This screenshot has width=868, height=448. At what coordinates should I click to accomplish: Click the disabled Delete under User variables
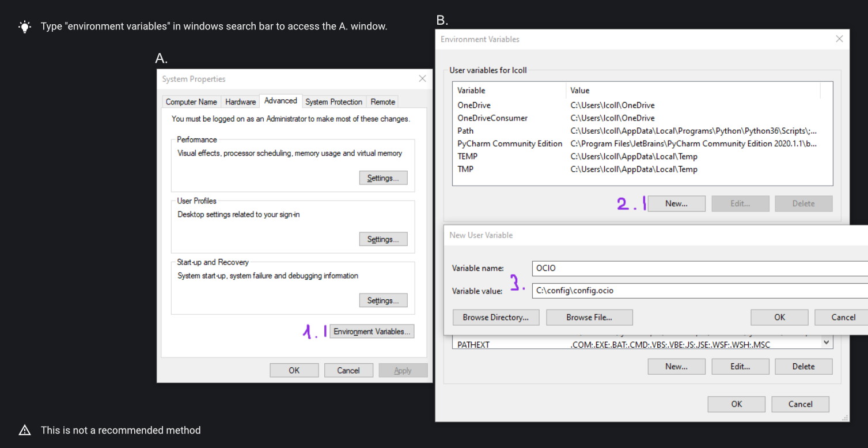coord(803,203)
